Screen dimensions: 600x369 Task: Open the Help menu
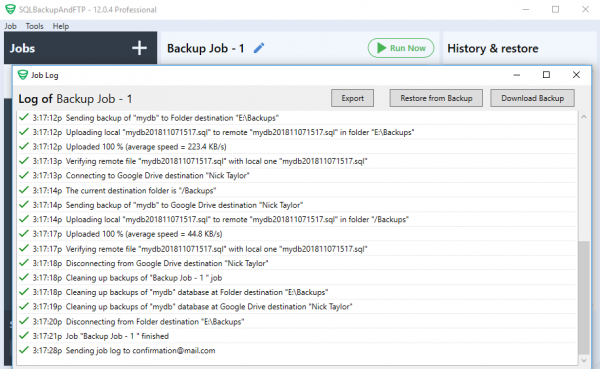[60, 26]
